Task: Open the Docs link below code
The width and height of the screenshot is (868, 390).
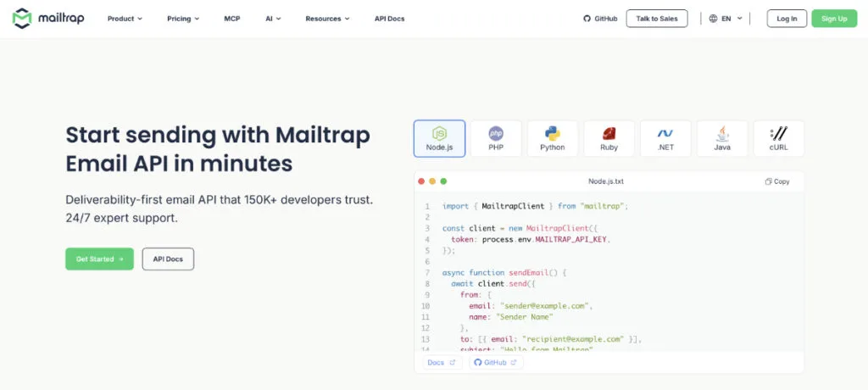Action: tap(442, 362)
